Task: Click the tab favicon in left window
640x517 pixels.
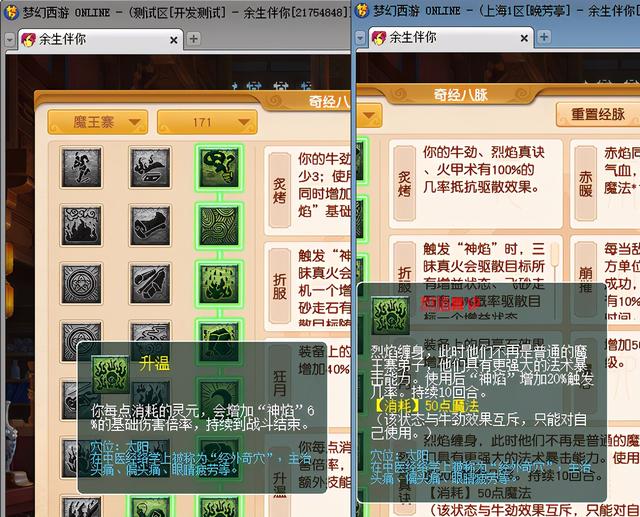Action: pos(28,40)
